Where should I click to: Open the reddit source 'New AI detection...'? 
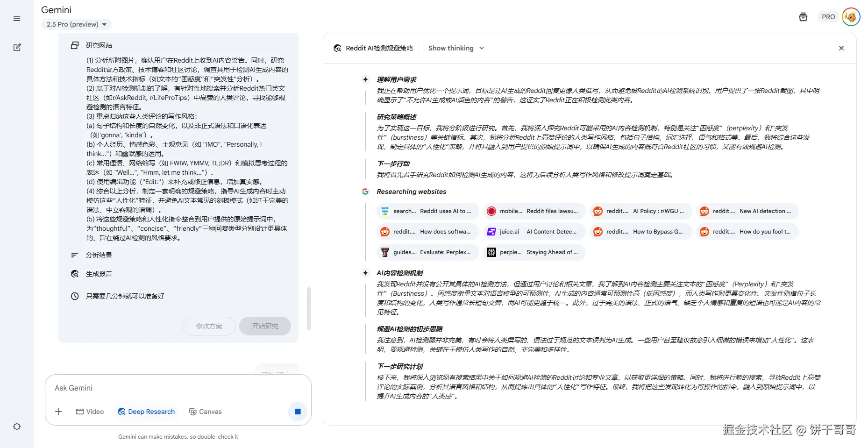coord(747,211)
